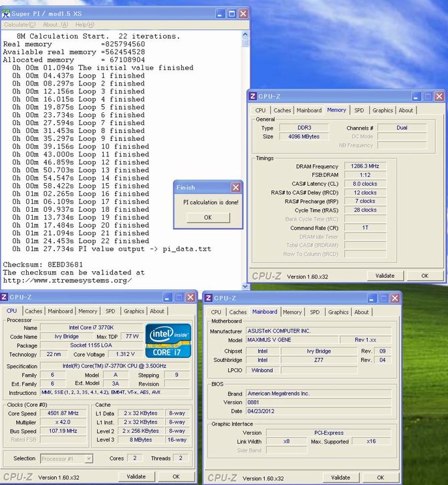Image resolution: width=448 pixels, height=485 pixels.
Task: Switch to SPD tab in Memory window
Action: click(x=359, y=110)
